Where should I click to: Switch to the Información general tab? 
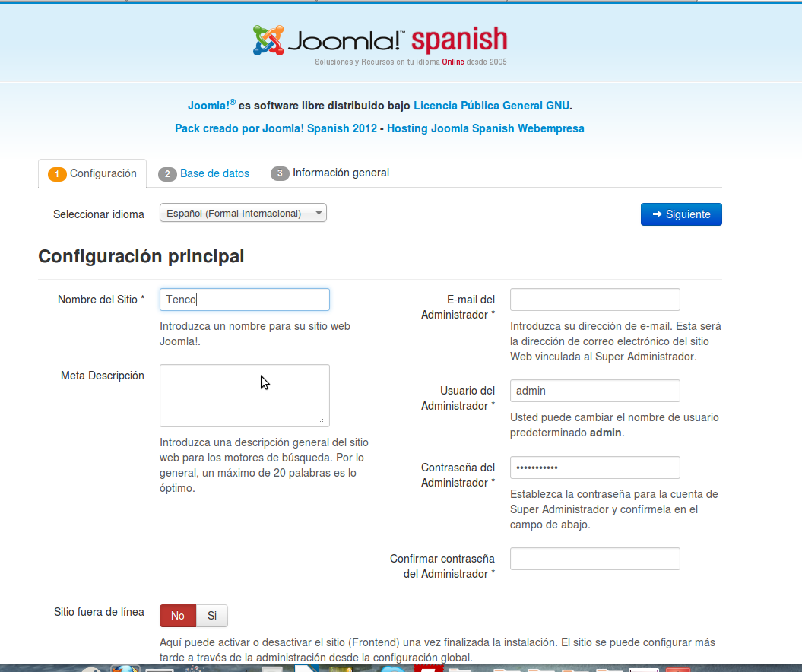[x=330, y=173]
